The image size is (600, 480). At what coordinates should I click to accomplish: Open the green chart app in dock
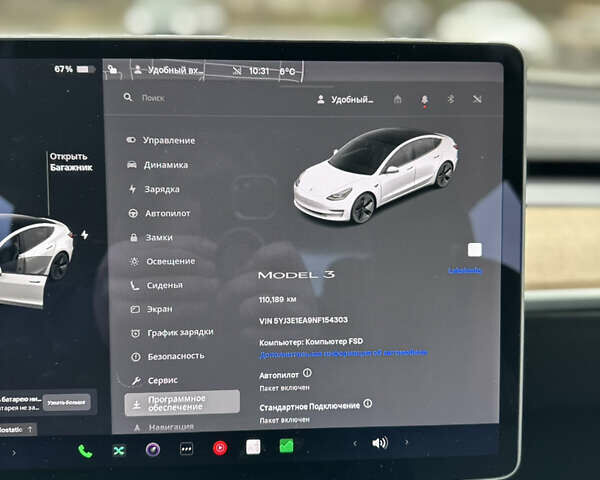click(286, 446)
